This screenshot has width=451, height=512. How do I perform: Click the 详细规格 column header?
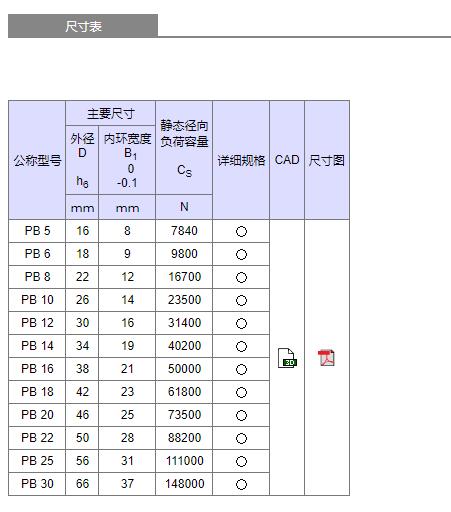pyautogui.click(x=241, y=160)
